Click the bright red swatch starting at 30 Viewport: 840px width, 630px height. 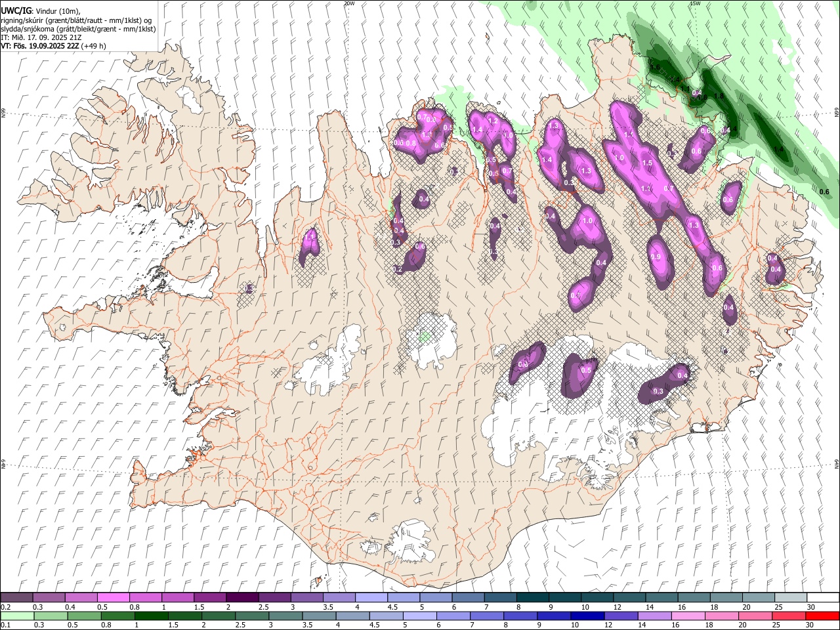(822, 616)
